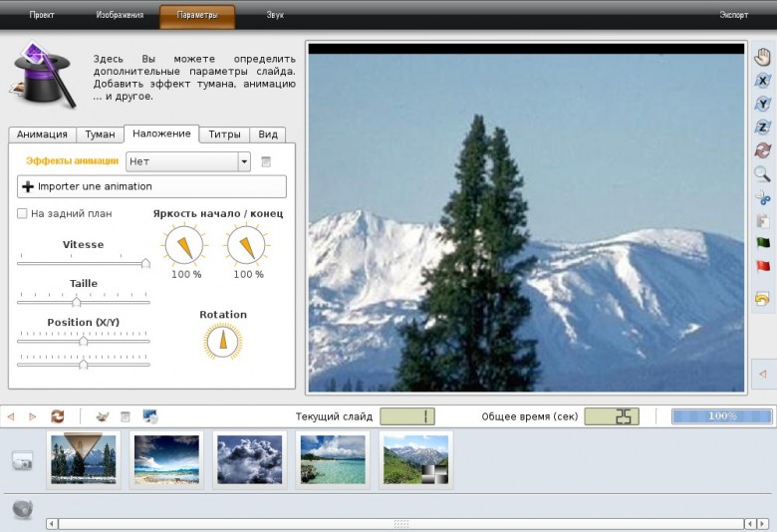This screenshot has width=777, height=532.
Task: Collapse the side panel with orange triangle
Action: [763, 374]
